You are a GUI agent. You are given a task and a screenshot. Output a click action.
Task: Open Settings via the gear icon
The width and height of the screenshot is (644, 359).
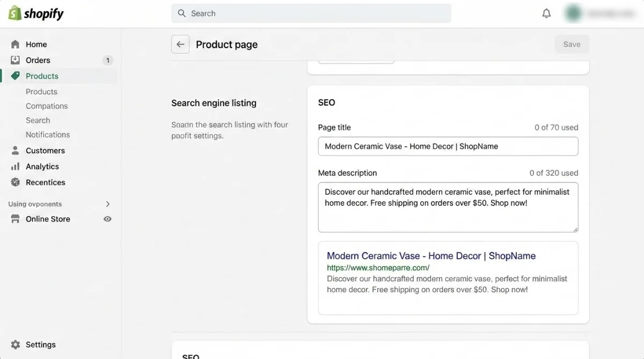[14, 344]
